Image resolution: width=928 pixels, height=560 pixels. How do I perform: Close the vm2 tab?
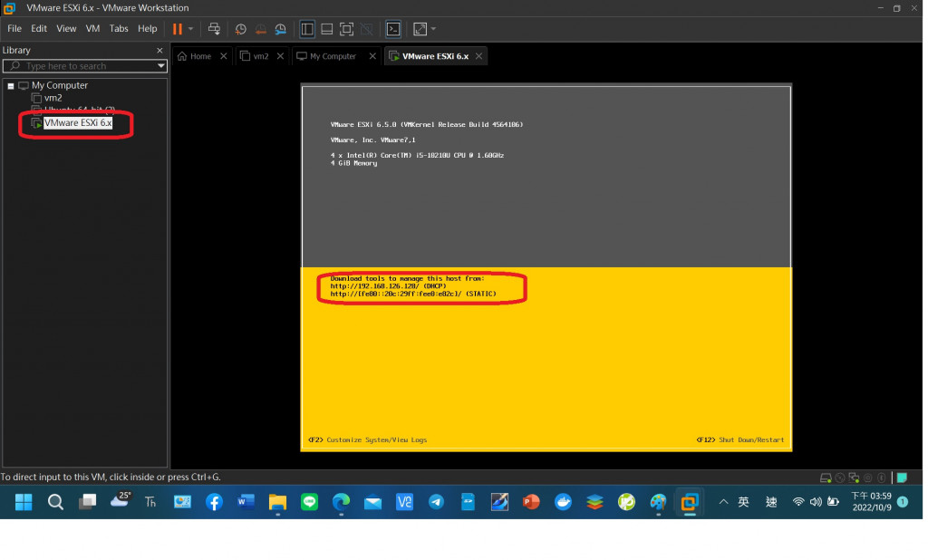(x=281, y=56)
